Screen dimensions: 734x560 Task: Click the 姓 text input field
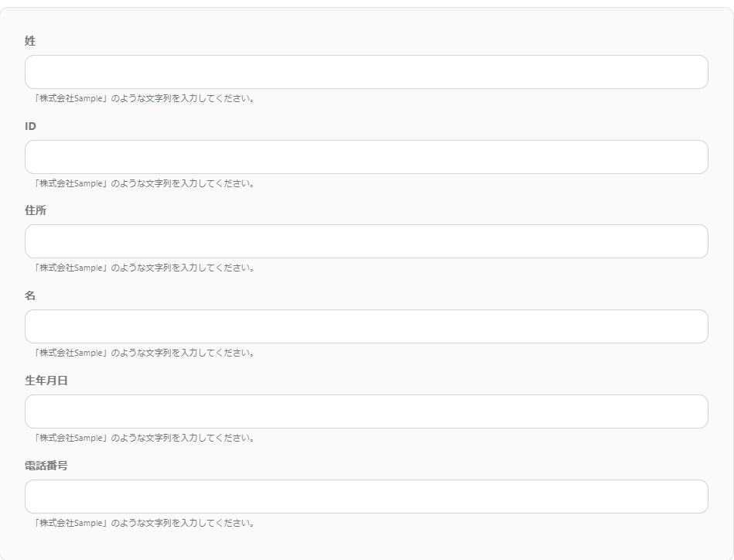tap(366, 72)
